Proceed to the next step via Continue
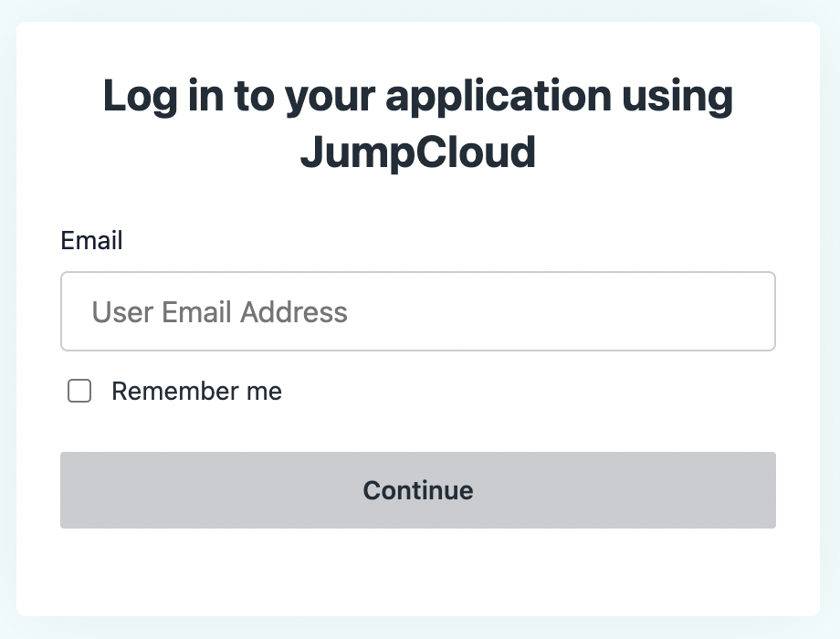The width and height of the screenshot is (840, 639). [417, 490]
